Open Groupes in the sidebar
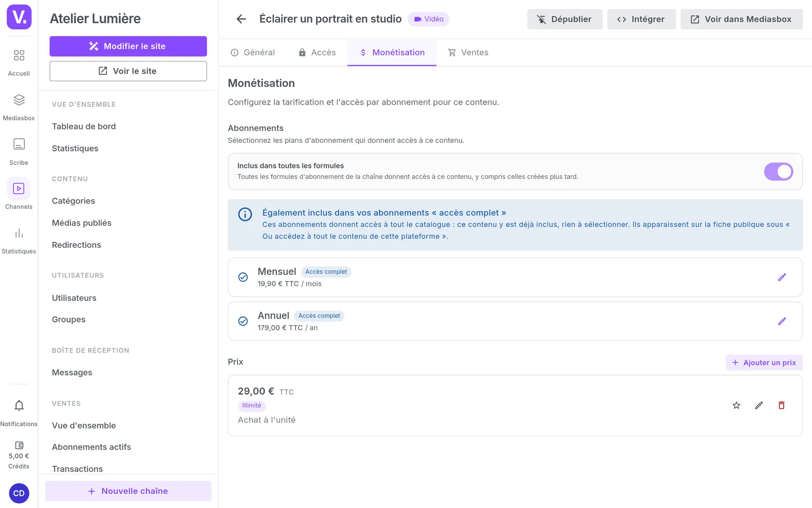This screenshot has width=812, height=508. coord(69,320)
